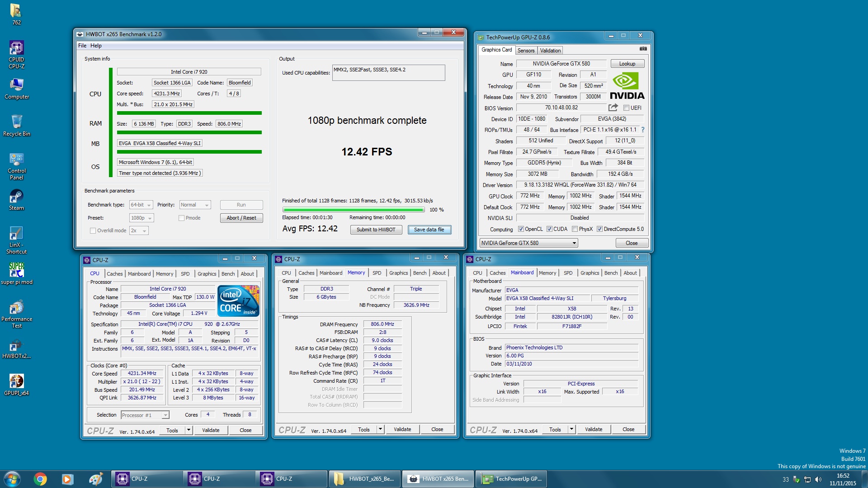
Task: Switch to the Validation tab in GPU-Z
Action: tap(550, 51)
